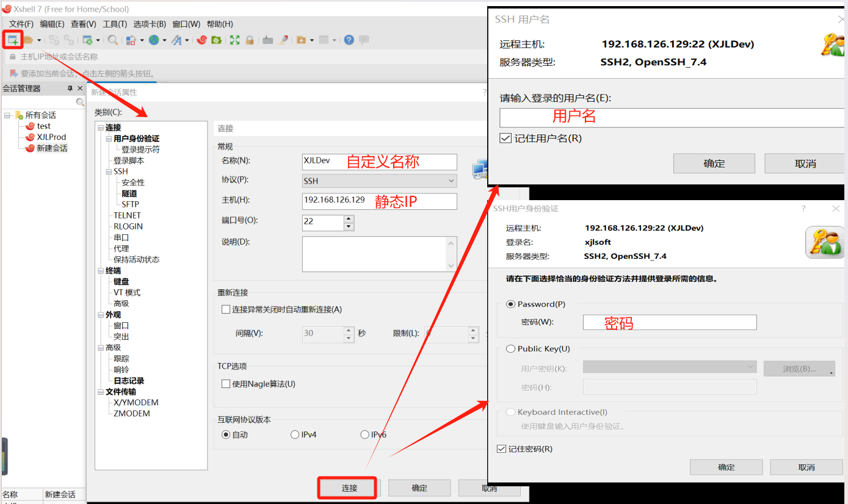This screenshot has height=504, width=848.
Task: Click the bookmark flag icon in hint bar
Action: (13, 73)
